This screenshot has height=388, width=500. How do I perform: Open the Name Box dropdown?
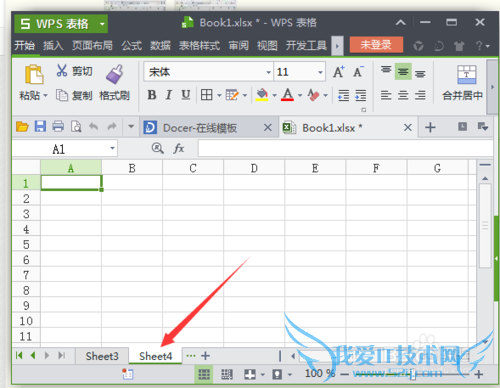pos(112,149)
